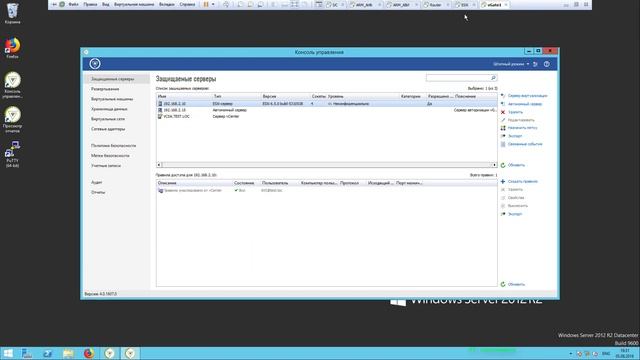Click the scrollbar's right arrow under server list
640x360 pixels.
pyautogui.click(x=494, y=165)
